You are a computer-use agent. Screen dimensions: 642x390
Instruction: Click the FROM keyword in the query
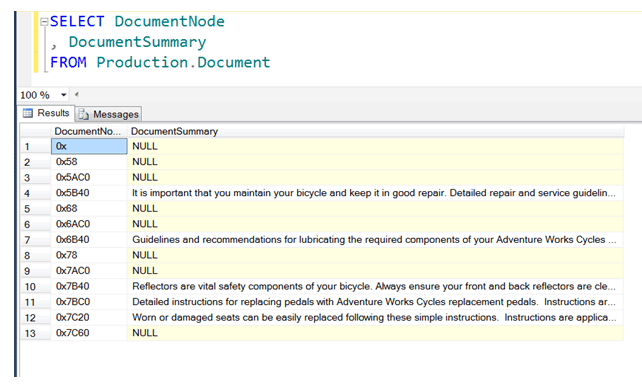pyautogui.click(x=68, y=62)
